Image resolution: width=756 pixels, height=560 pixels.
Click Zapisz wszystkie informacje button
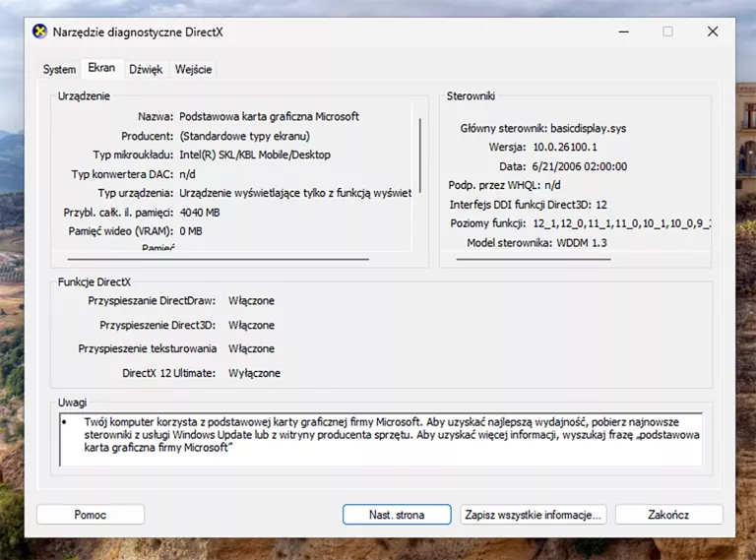[533, 515]
